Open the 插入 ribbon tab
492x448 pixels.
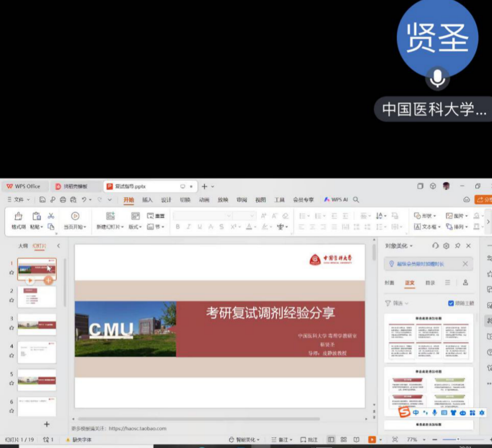[147, 200]
